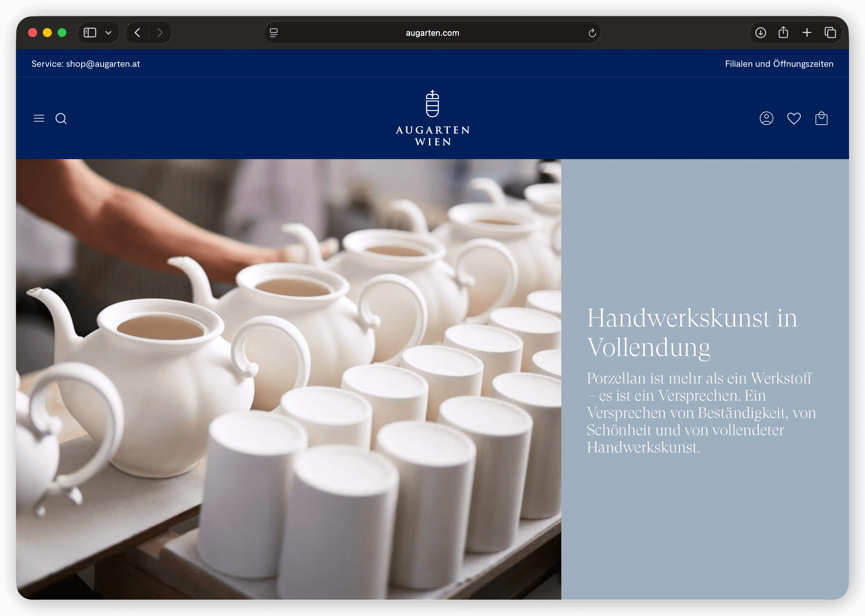Open the site search magnifier

click(61, 119)
